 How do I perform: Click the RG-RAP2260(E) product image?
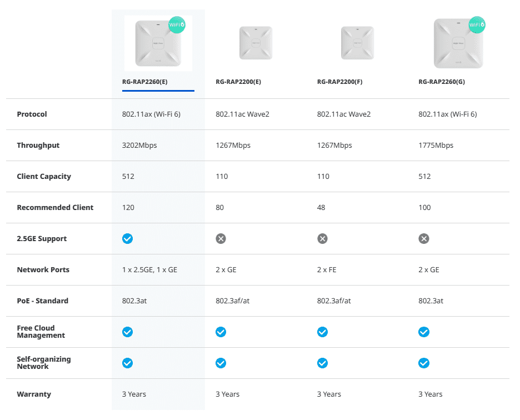pyautogui.click(x=158, y=43)
